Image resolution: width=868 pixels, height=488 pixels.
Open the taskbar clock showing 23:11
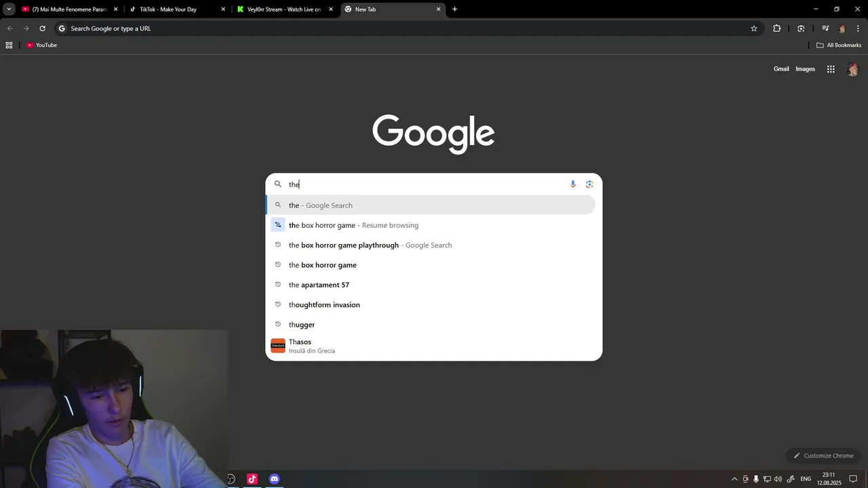829,479
